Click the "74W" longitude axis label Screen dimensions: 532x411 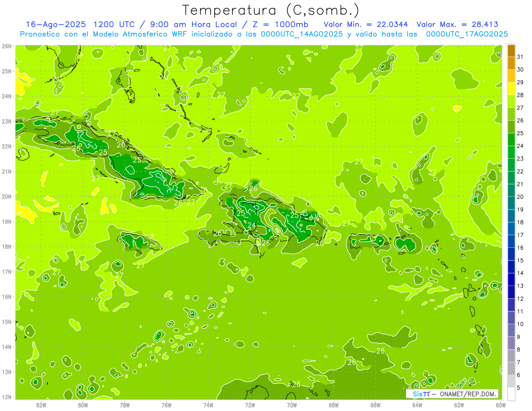point(208,405)
